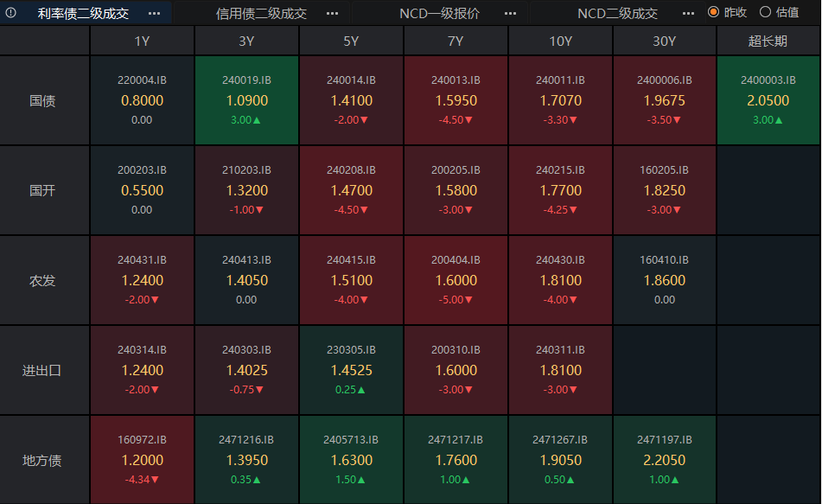Click yield 1.4525 under 230305.IB
The height and width of the screenshot is (504, 822).
(x=351, y=370)
